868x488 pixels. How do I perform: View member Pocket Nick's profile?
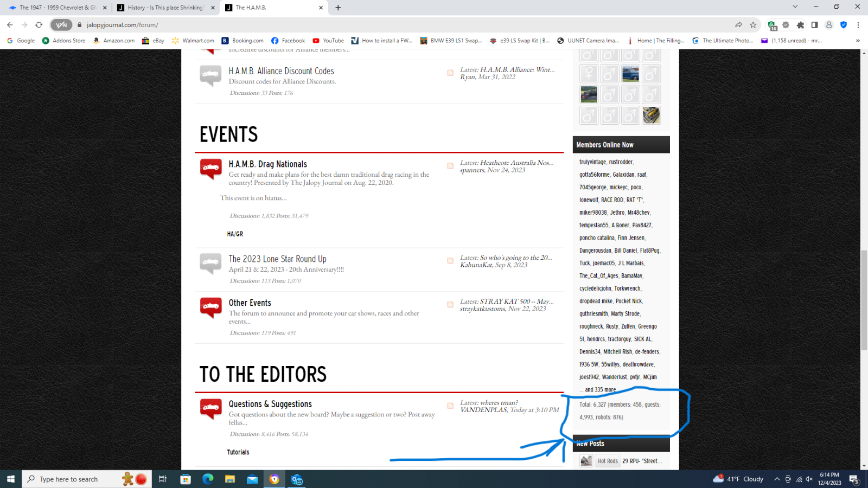629,301
